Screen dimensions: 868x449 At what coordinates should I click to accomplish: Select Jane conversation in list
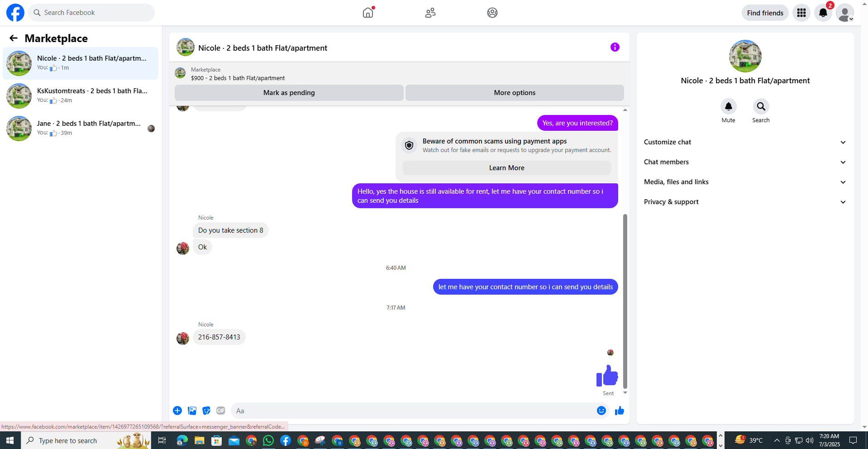[x=81, y=128]
